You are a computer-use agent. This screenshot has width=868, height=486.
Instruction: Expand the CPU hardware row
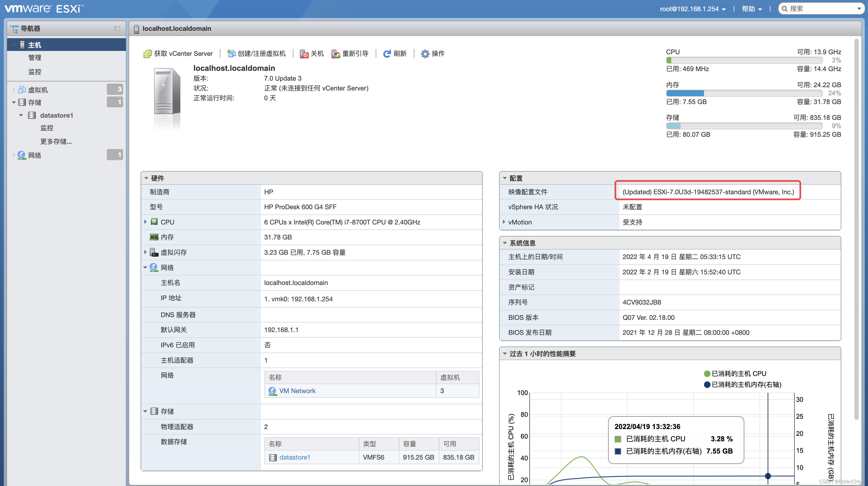145,222
